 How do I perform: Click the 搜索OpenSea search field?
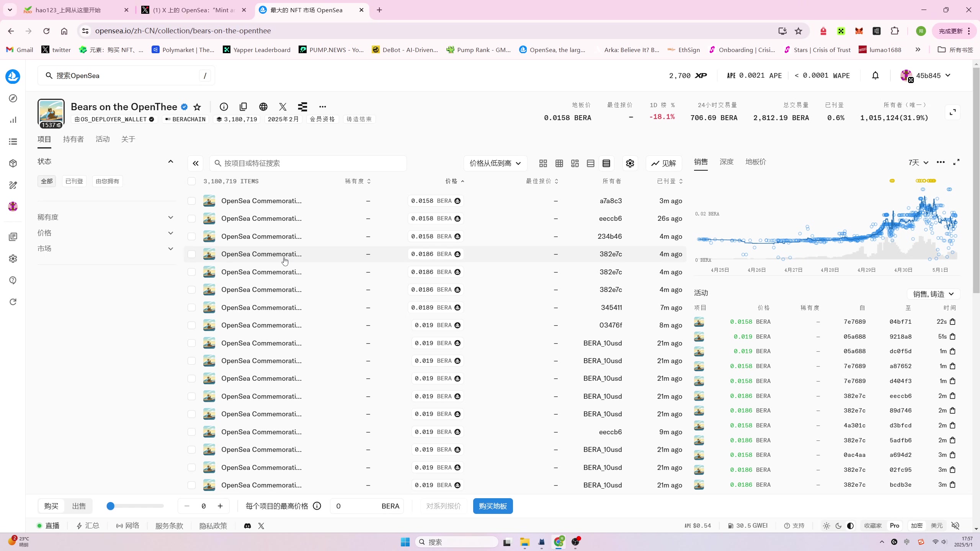pyautogui.click(x=126, y=76)
